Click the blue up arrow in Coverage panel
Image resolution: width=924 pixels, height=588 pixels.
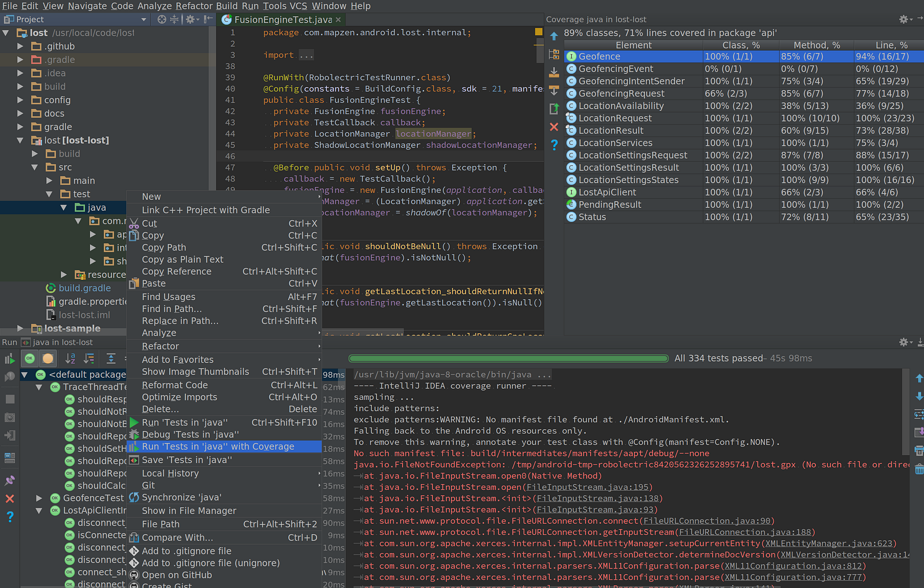[554, 36]
